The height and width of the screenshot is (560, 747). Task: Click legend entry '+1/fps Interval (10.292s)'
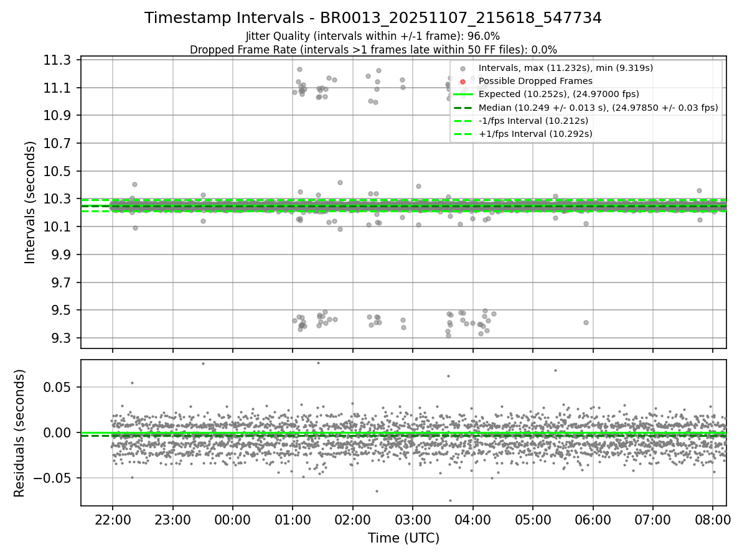pyautogui.click(x=535, y=134)
